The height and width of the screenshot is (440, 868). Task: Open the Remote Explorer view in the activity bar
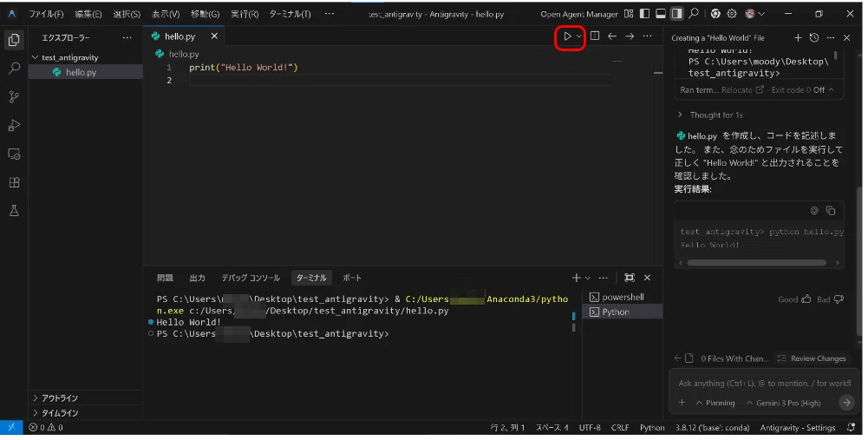click(x=14, y=154)
